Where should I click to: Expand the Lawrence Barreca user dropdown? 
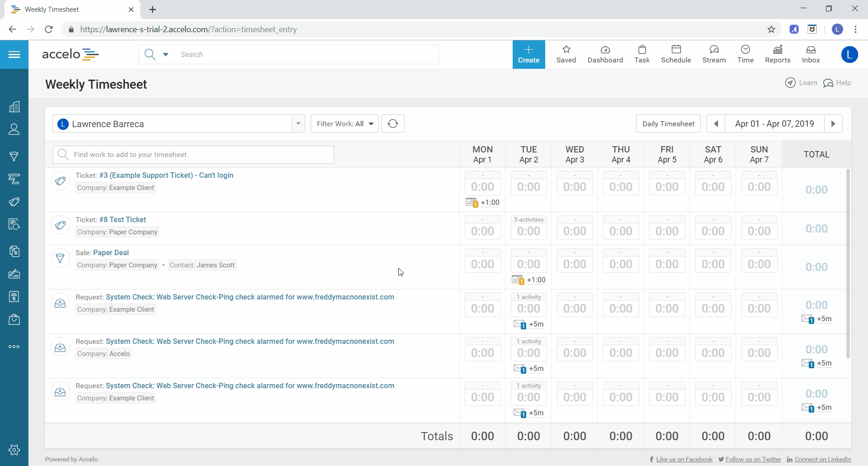[298, 124]
